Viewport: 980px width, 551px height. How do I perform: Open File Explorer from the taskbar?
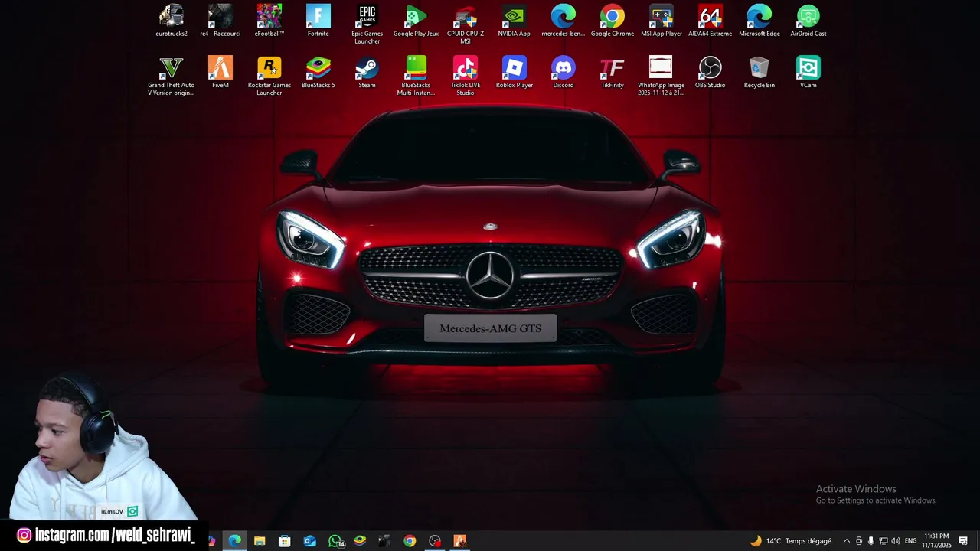coord(260,541)
